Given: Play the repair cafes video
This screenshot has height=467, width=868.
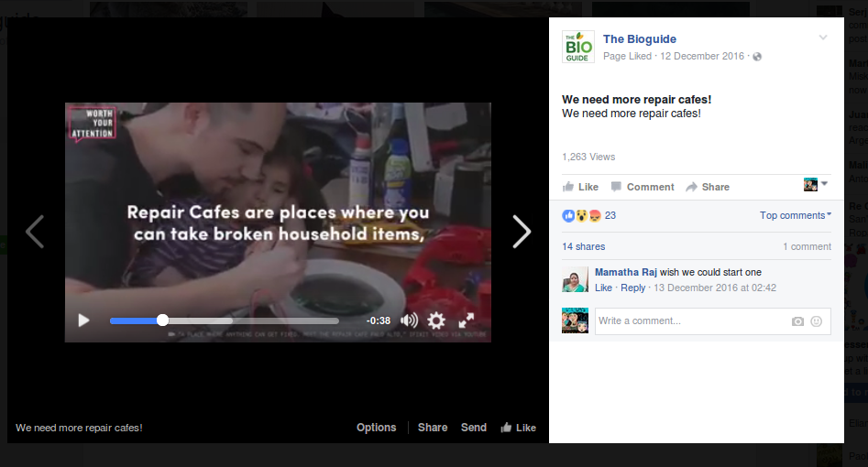Looking at the screenshot, I should tap(83, 320).
